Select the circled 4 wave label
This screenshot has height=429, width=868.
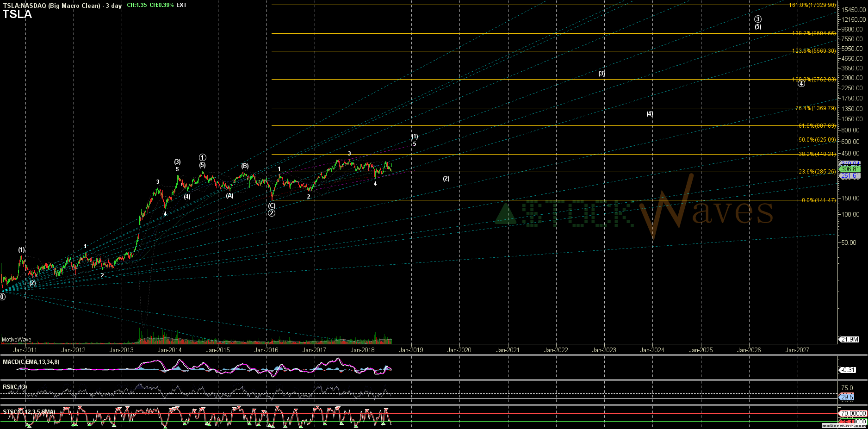click(x=801, y=83)
